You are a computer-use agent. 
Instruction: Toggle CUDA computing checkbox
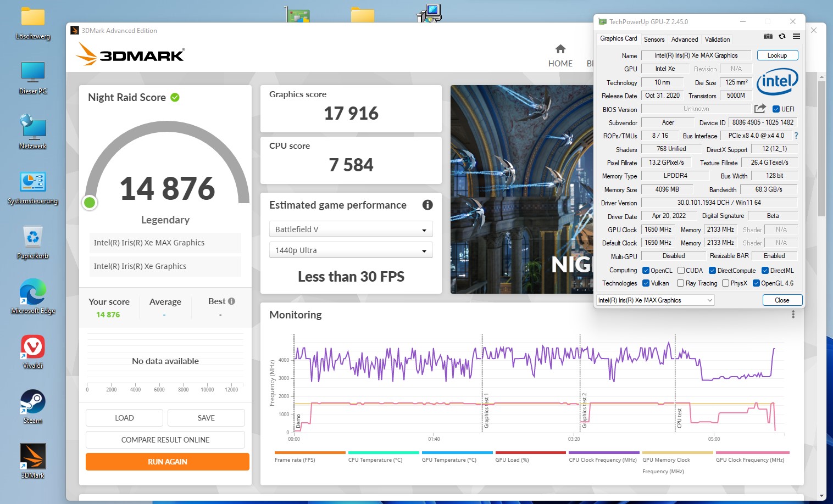[x=681, y=270]
